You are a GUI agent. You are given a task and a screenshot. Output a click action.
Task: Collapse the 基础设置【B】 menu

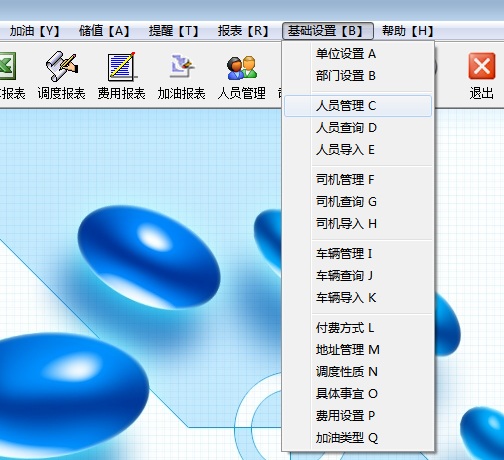328,31
